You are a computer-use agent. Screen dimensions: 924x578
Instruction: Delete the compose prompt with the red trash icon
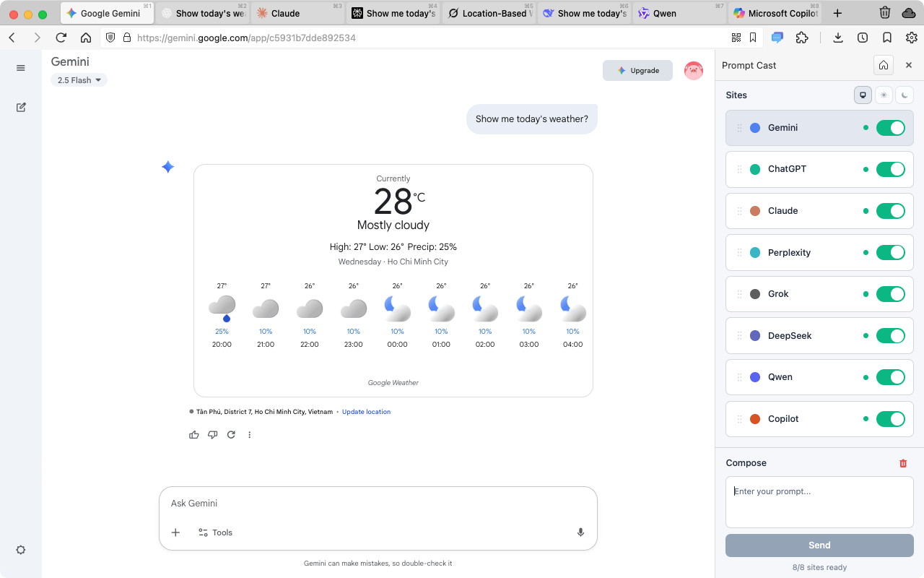(903, 463)
